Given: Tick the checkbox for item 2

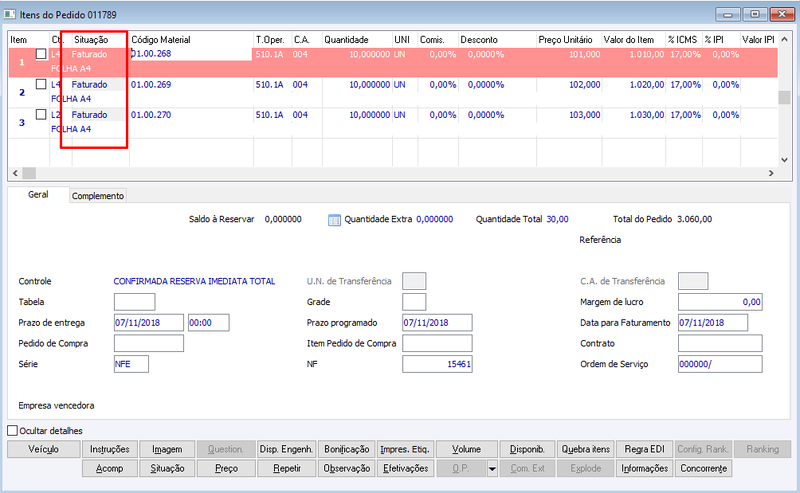Looking at the screenshot, I should coord(41,84).
